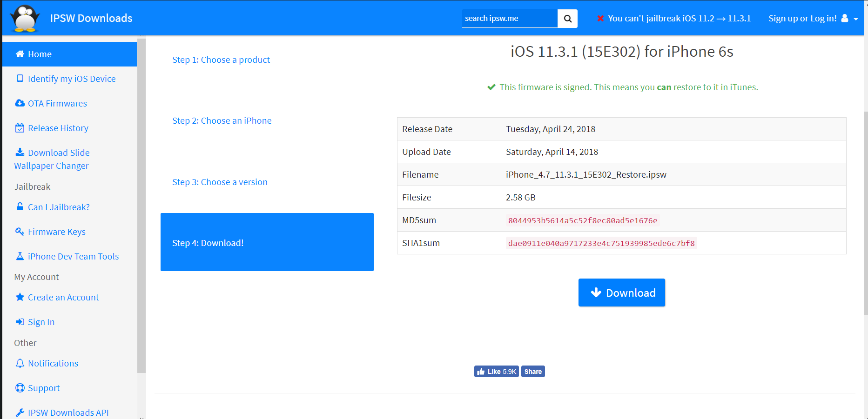
Task: Go to Step 3: Choose a version
Action: [220, 182]
